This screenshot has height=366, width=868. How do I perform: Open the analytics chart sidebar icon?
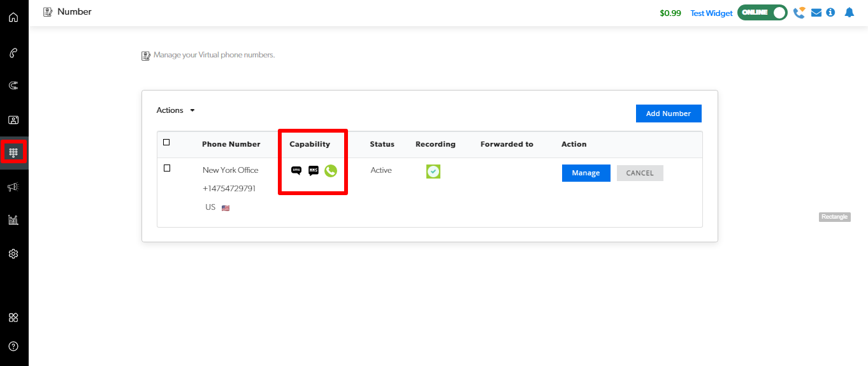[13, 220]
